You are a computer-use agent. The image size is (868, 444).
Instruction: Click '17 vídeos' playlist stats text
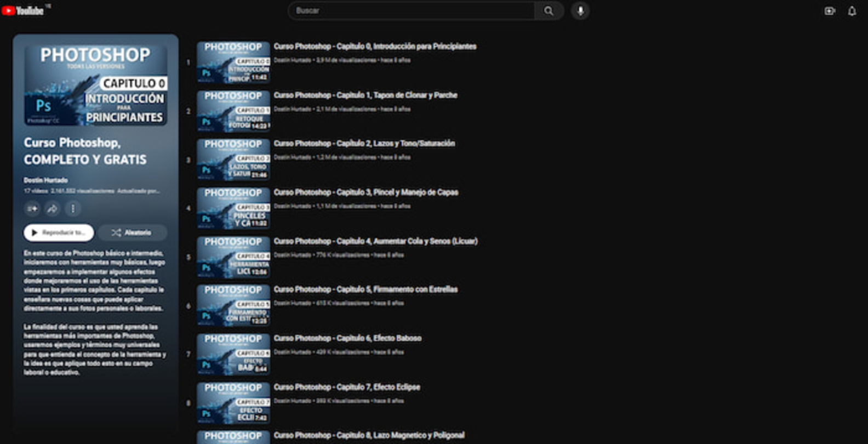tap(36, 191)
